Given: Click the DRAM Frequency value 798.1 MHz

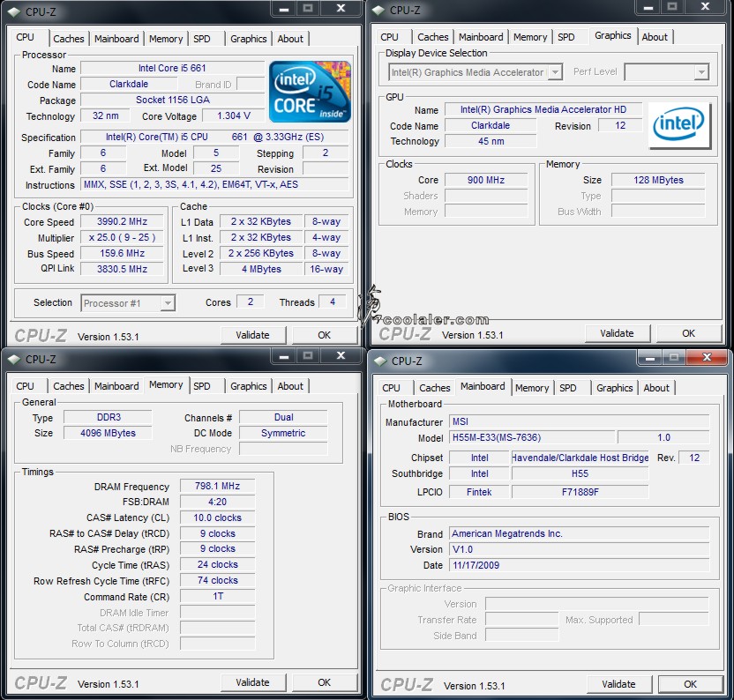Looking at the screenshot, I should click(218, 486).
